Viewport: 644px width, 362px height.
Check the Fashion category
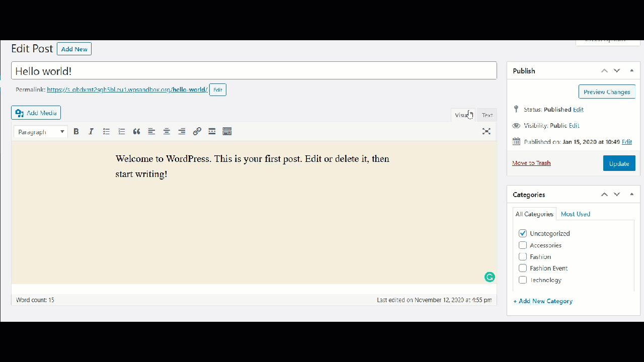522,256
